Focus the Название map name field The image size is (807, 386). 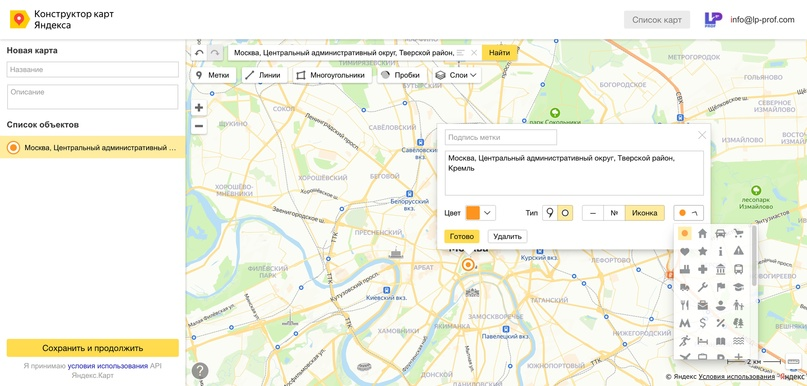coord(93,69)
